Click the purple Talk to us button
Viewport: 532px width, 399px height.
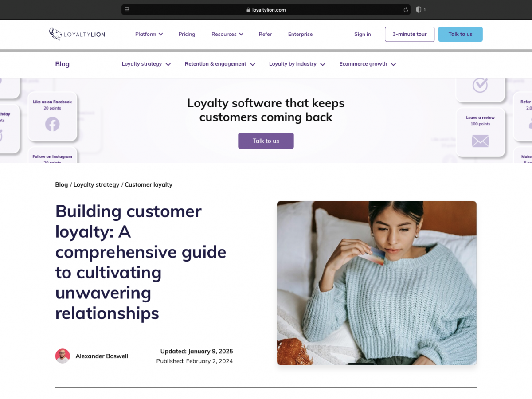pyautogui.click(x=266, y=141)
